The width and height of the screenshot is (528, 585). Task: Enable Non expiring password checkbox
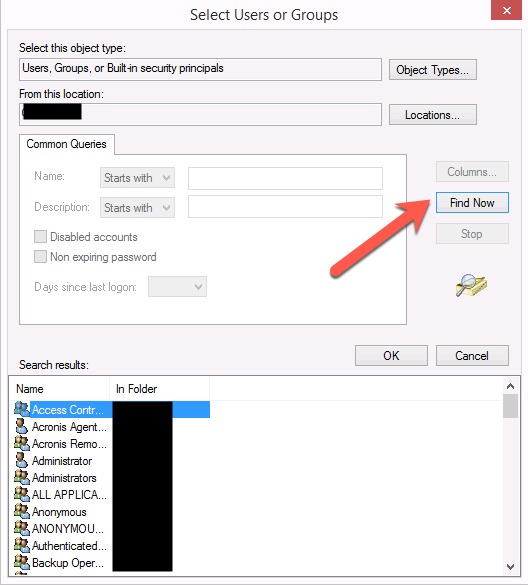point(40,257)
